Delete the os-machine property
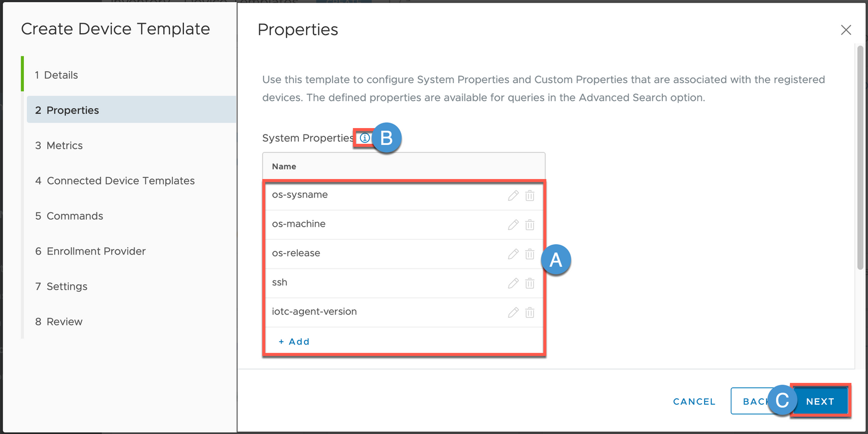Viewport: 868px width, 434px height. (530, 225)
